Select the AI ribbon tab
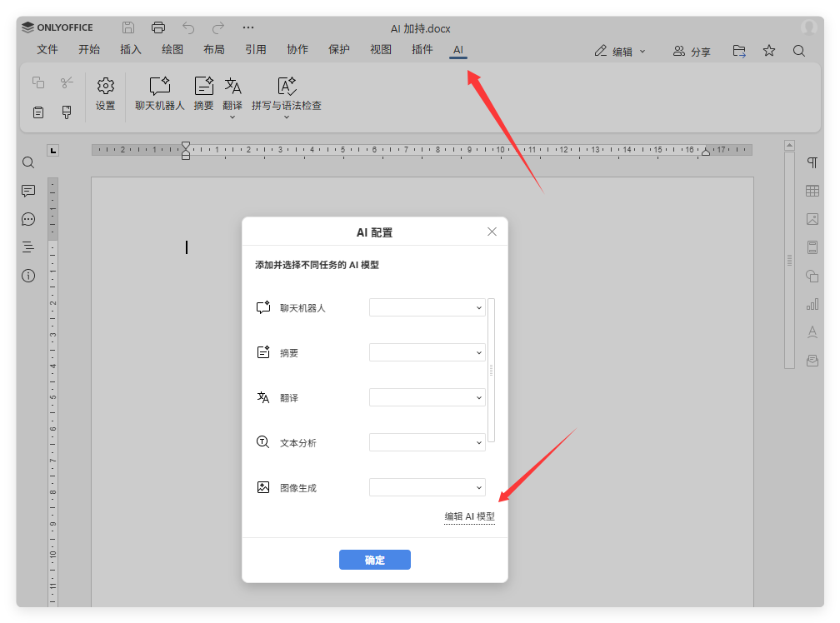Viewport: 840px width, 623px height. 458,50
